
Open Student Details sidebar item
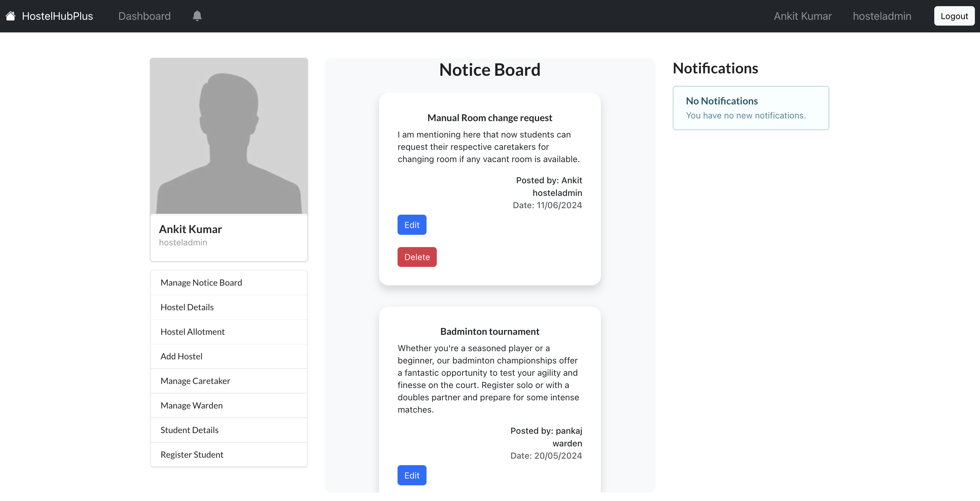[x=189, y=430]
